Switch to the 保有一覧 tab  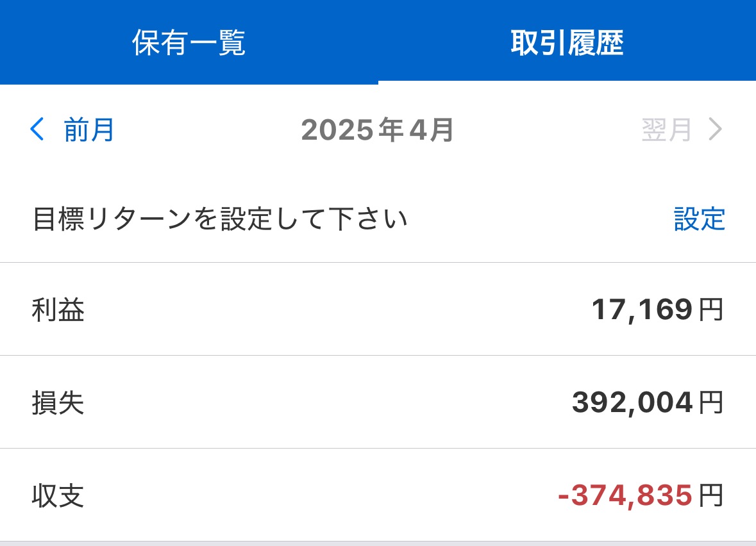[x=189, y=44]
